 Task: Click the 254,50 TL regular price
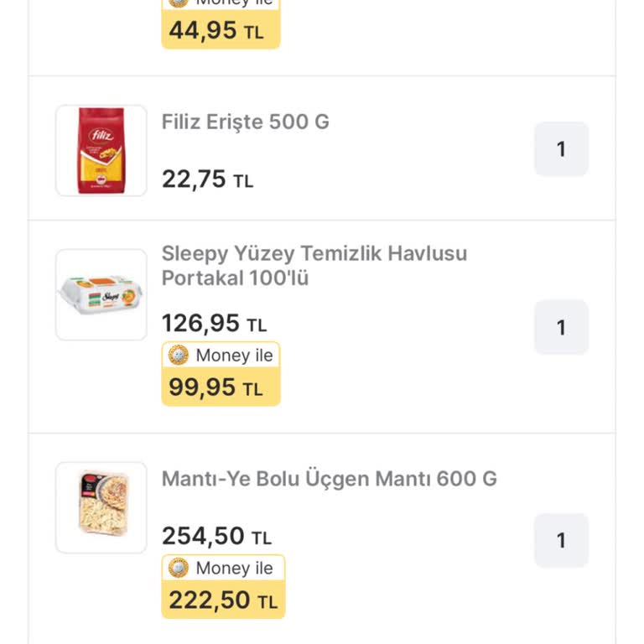(x=216, y=536)
